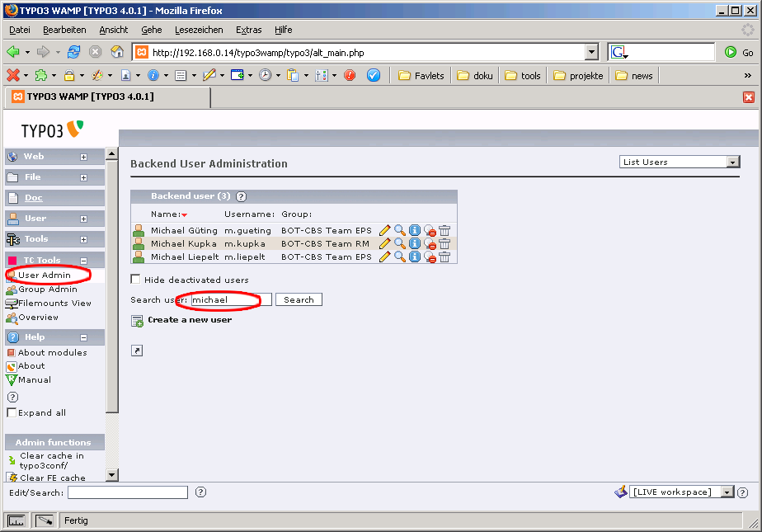Click the Edit/Search input field
Viewport: 762px width, 532px height.
(x=128, y=492)
